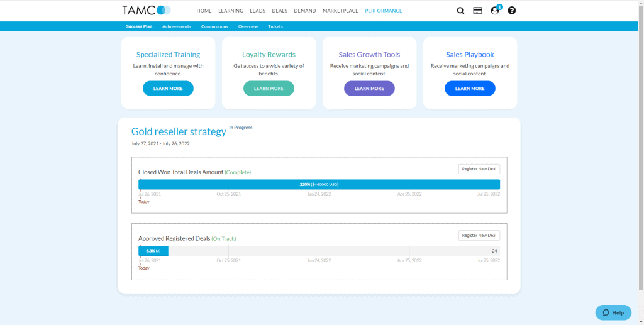Viewport: 644px width, 325px height.
Task: Open the LEARNING menu
Action: [x=231, y=11]
